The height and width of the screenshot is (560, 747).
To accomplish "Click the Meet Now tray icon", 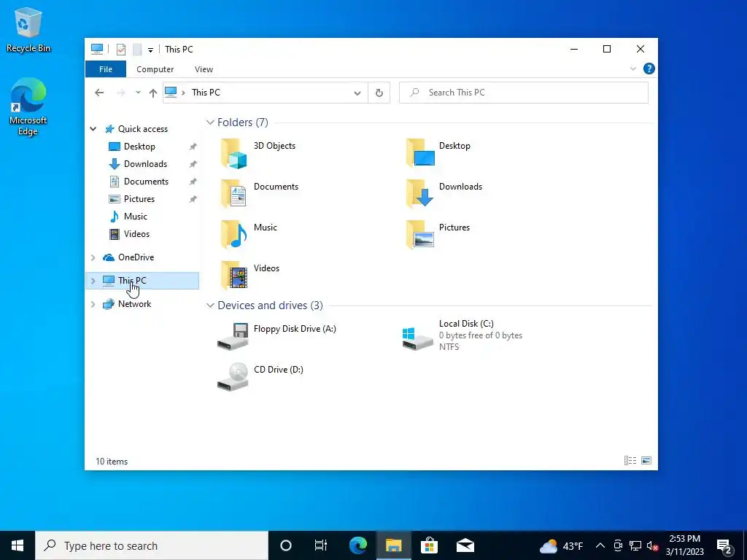I will pyautogui.click(x=618, y=545).
